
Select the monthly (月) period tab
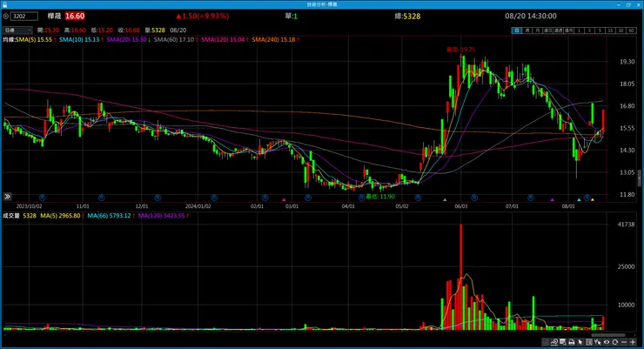[538, 30]
